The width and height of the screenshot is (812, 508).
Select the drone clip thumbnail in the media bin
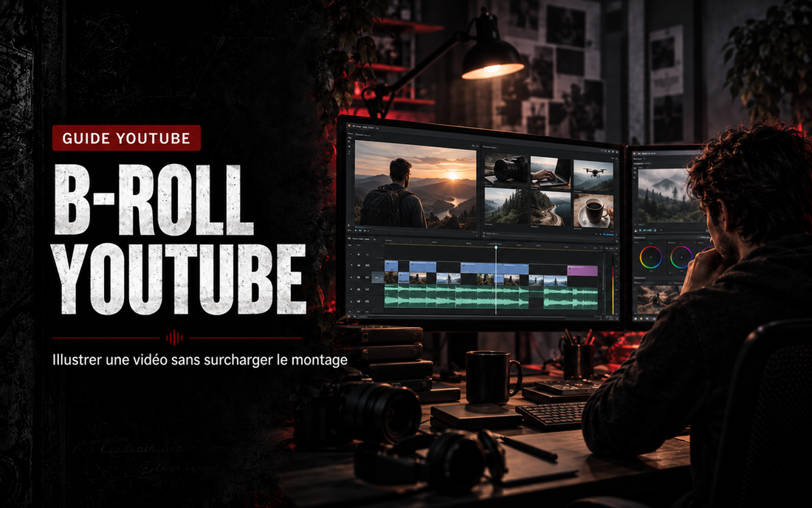coord(593,175)
